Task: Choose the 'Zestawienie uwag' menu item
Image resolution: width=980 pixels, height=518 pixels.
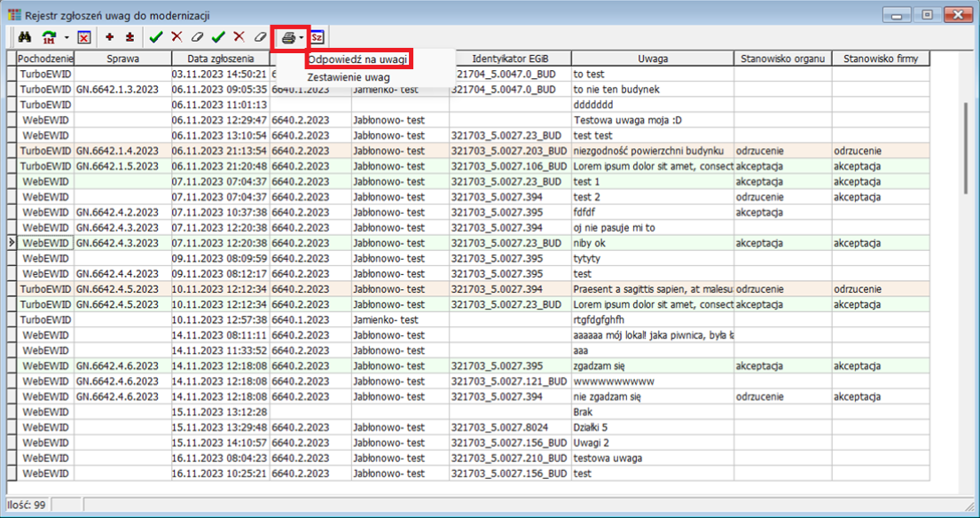Action: pyautogui.click(x=349, y=78)
